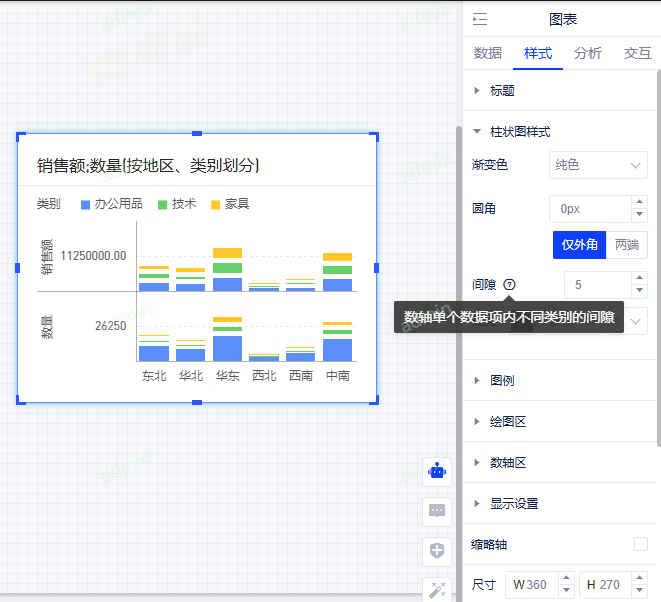Click the yellow 家具 legend marker
The image size is (661, 602).
[215, 204]
